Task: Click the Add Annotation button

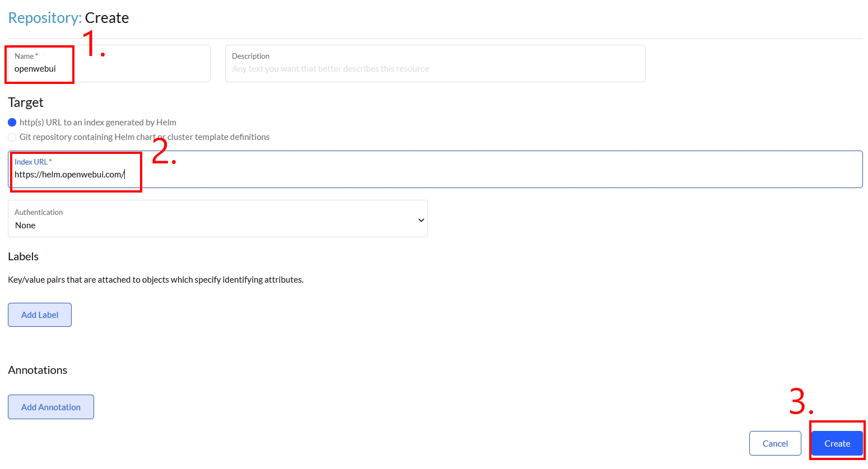Action: click(51, 407)
